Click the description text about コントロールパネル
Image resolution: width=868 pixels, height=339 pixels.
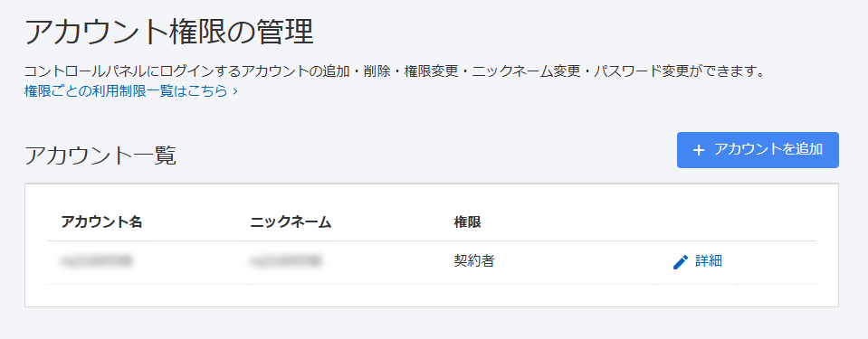[394, 72]
